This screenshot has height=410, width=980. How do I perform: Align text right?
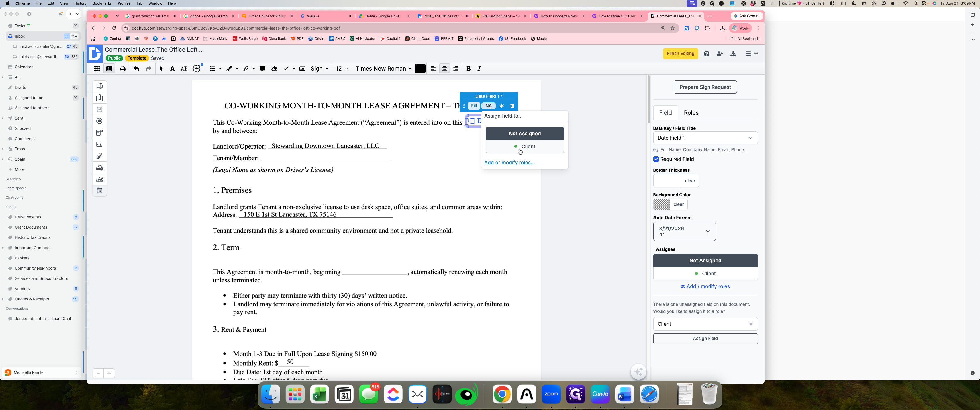(456, 69)
